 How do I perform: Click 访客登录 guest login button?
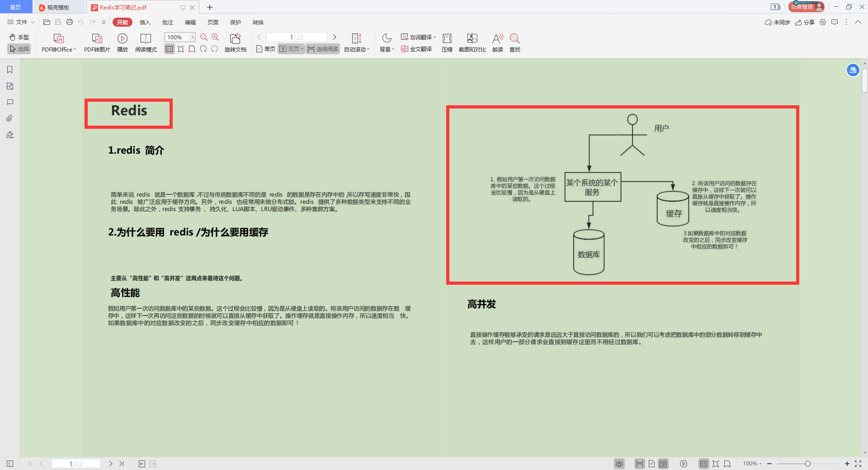(x=807, y=7)
